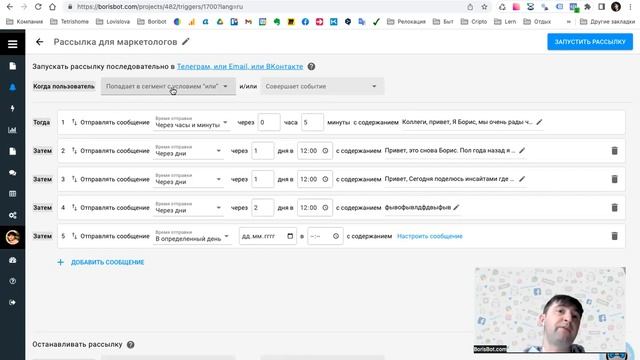This screenshot has height=360, width=640.
Task: Click reorder arrows on message 5
Action: point(74,236)
